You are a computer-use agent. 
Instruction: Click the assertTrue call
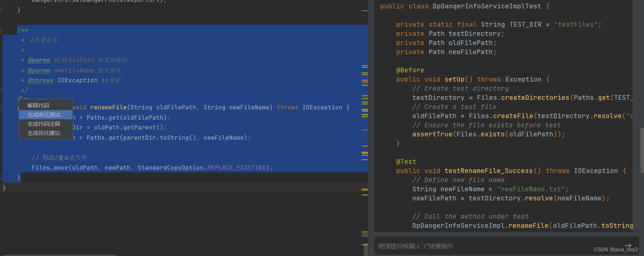click(x=432, y=134)
